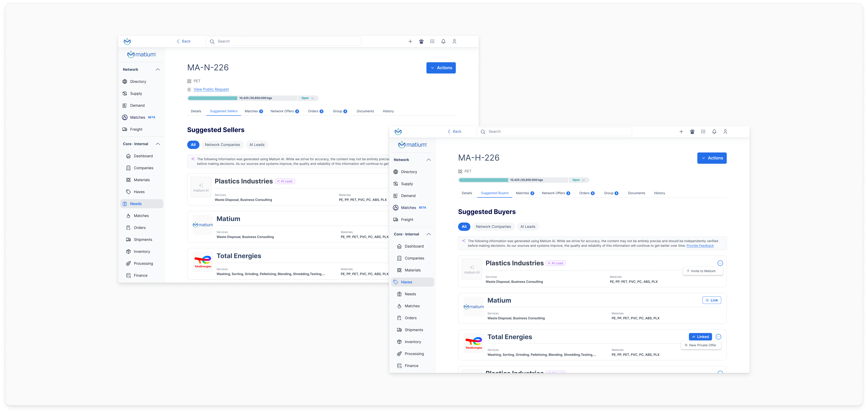Switch to the AI Leads filter
This screenshot has height=413, width=868.
point(528,227)
